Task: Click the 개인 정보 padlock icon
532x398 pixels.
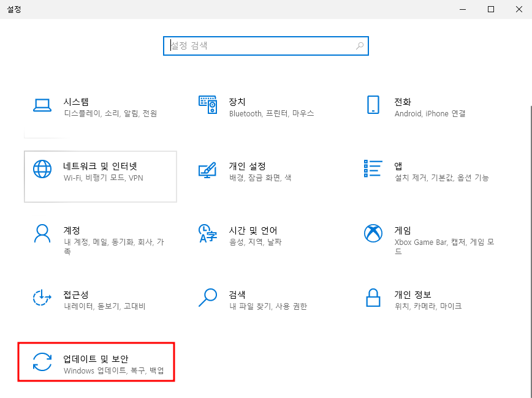Action: pos(374,299)
